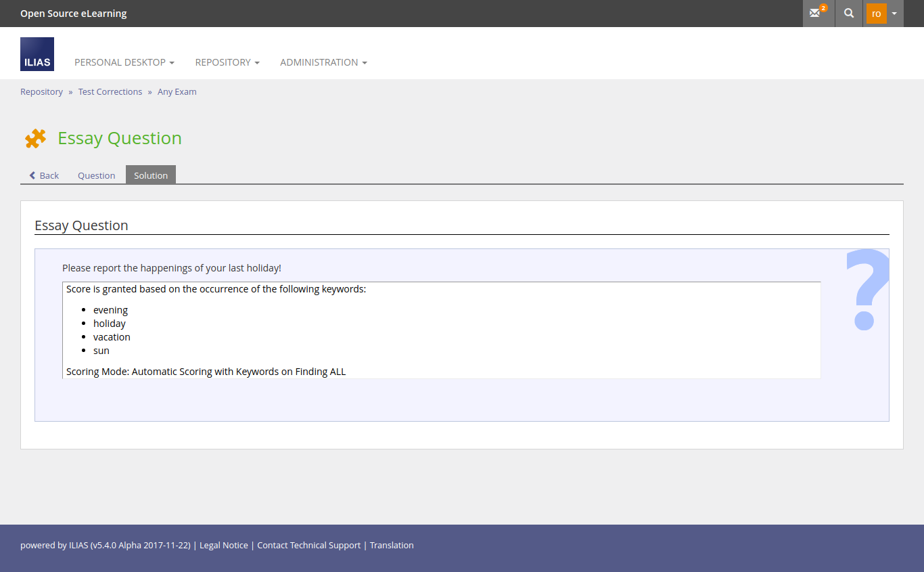This screenshot has height=572, width=924.
Task: Click Contact Technical Support link
Action: (x=309, y=546)
